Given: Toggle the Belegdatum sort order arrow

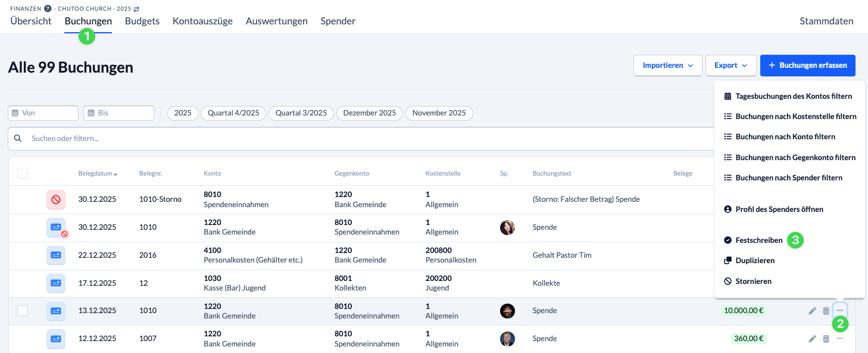Looking at the screenshot, I should point(114,173).
